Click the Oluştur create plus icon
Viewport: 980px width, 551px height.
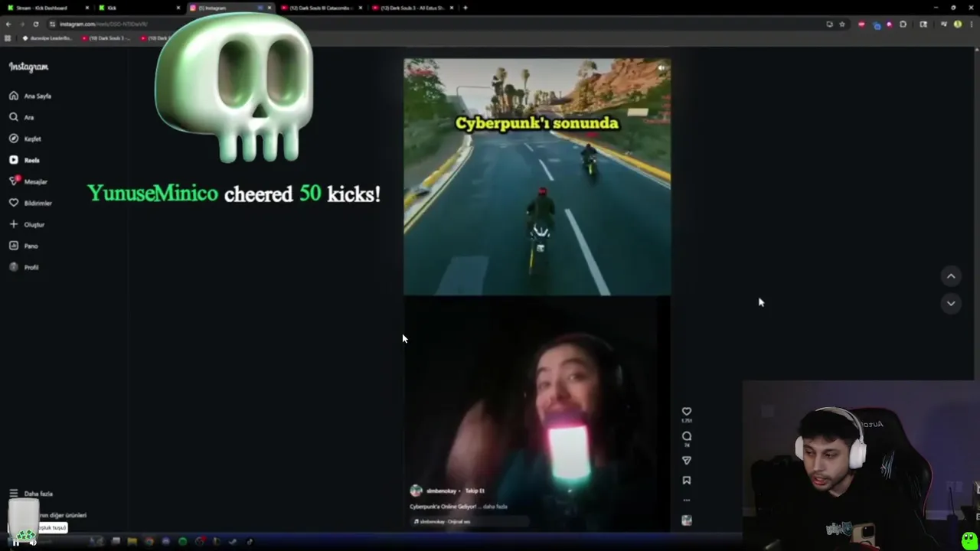(14, 224)
